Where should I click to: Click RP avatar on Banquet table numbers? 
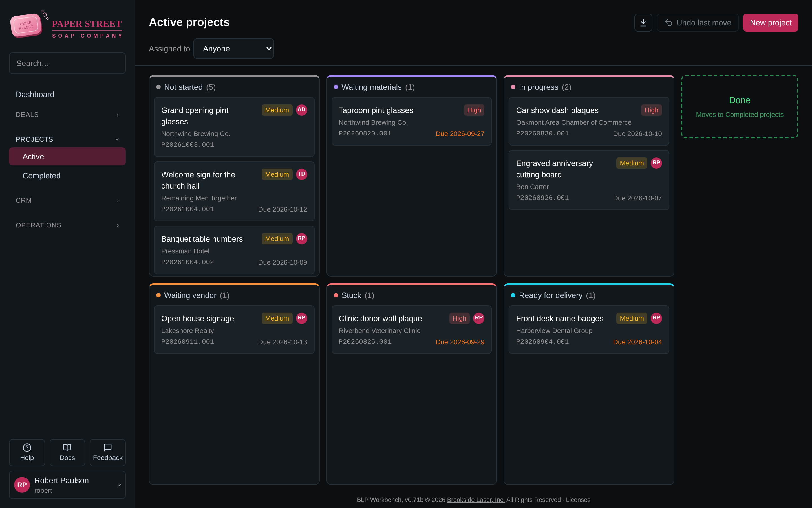pos(301,238)
